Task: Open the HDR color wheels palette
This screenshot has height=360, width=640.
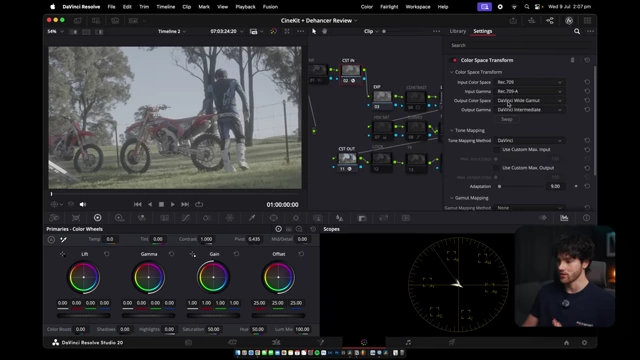Action: 120,218
